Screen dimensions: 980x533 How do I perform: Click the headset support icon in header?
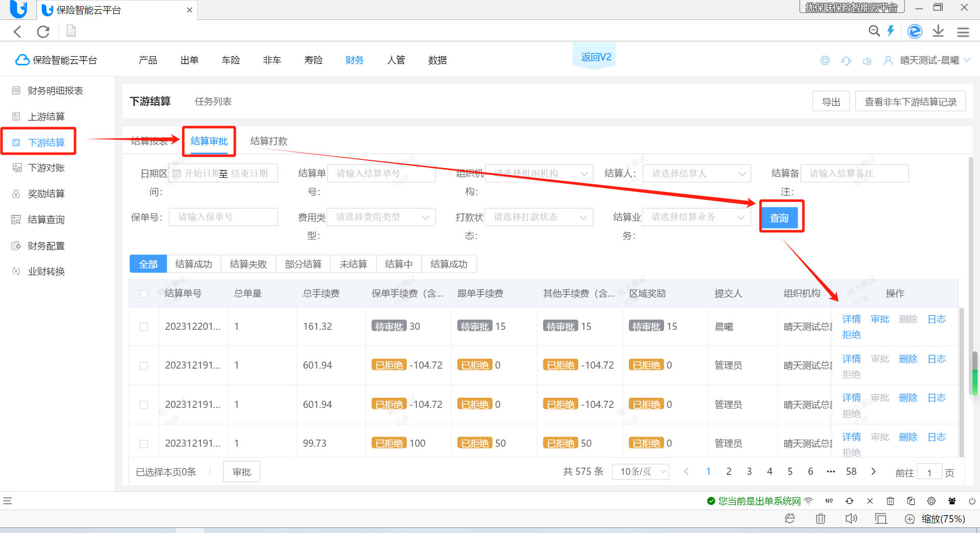(846, 61)
